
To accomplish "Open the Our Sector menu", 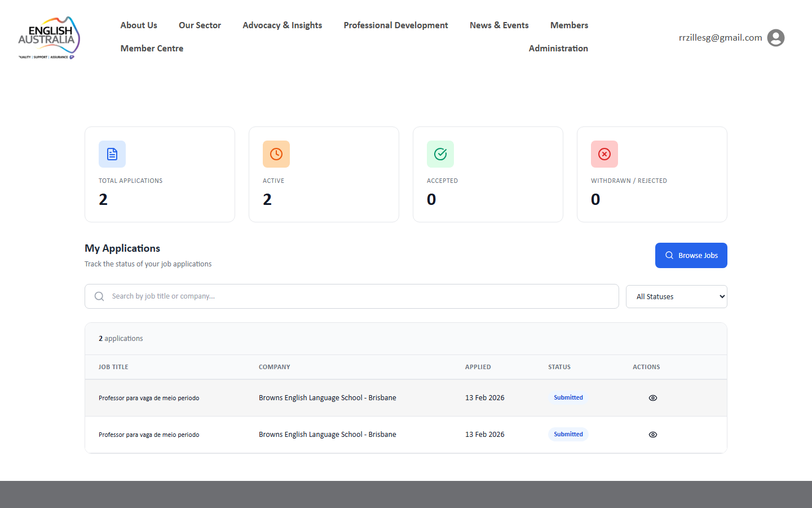I will point(200,25).
